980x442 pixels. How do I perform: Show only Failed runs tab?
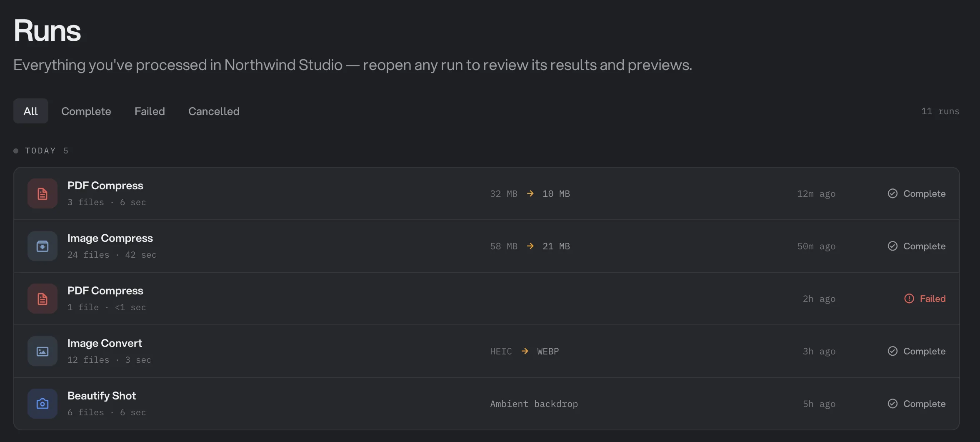150,111
